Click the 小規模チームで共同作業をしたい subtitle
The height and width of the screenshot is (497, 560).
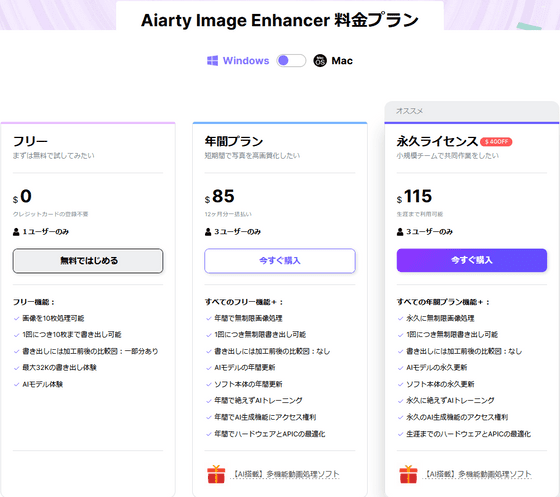448,156
